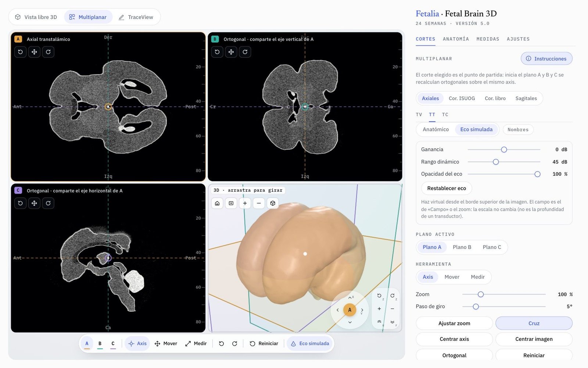The image size is (588, 368).
Task: Open Instrucciones help button
Action: point(546,59)
